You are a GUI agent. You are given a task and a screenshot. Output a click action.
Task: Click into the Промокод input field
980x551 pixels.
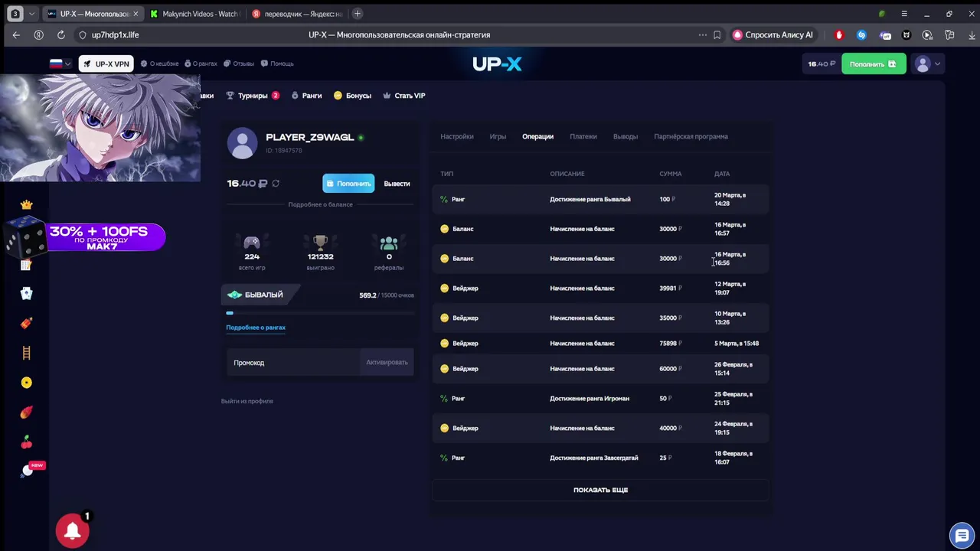click(x=293, y=363)
